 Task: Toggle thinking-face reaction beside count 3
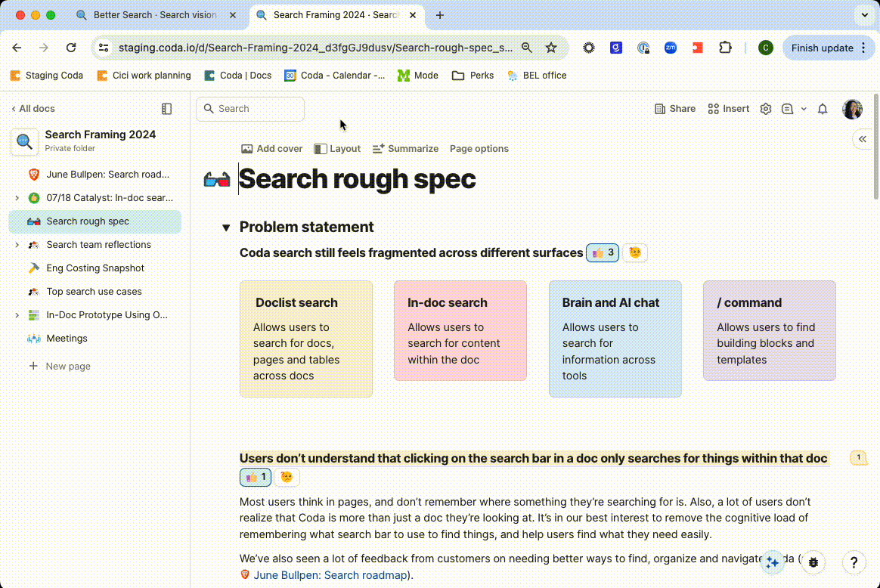click(635, 252)
